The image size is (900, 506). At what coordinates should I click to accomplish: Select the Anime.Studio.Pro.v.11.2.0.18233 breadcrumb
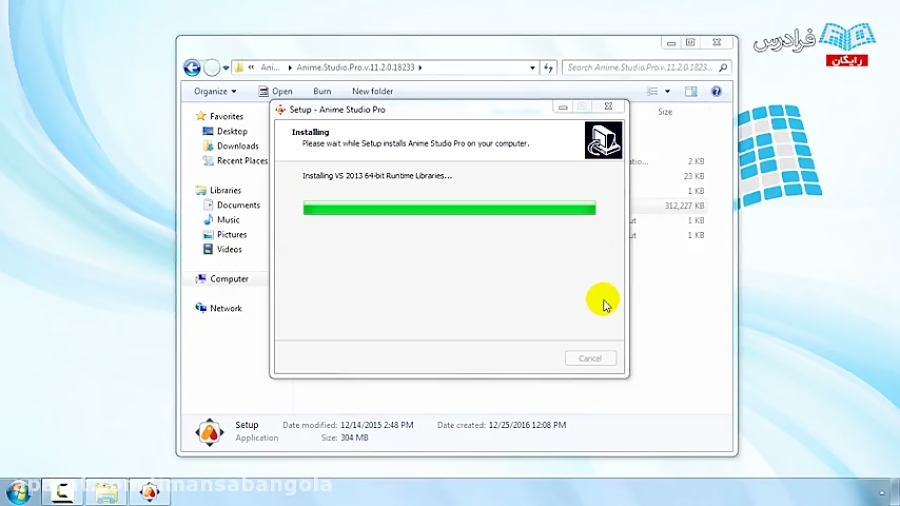[x=355, y=67]
